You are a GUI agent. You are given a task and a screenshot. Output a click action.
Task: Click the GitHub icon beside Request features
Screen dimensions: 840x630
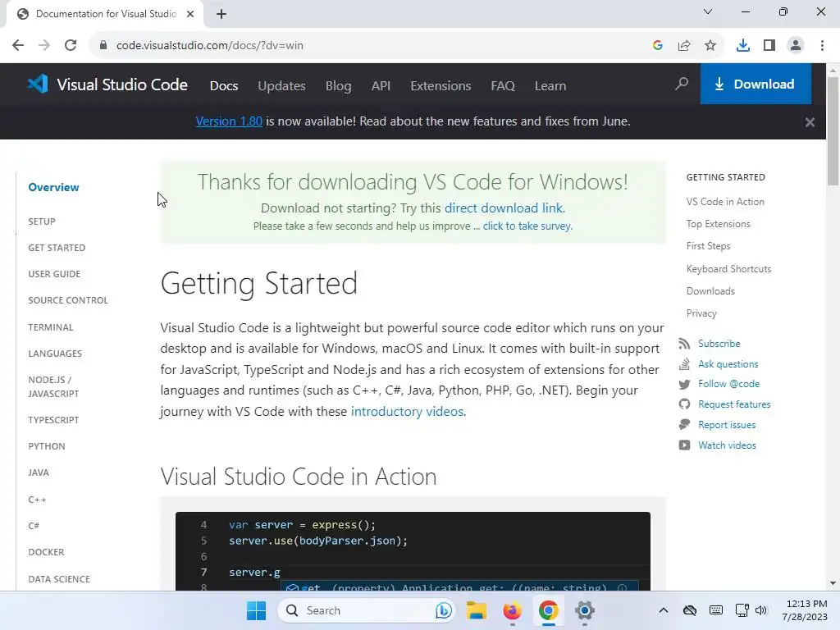coord(684,404)
